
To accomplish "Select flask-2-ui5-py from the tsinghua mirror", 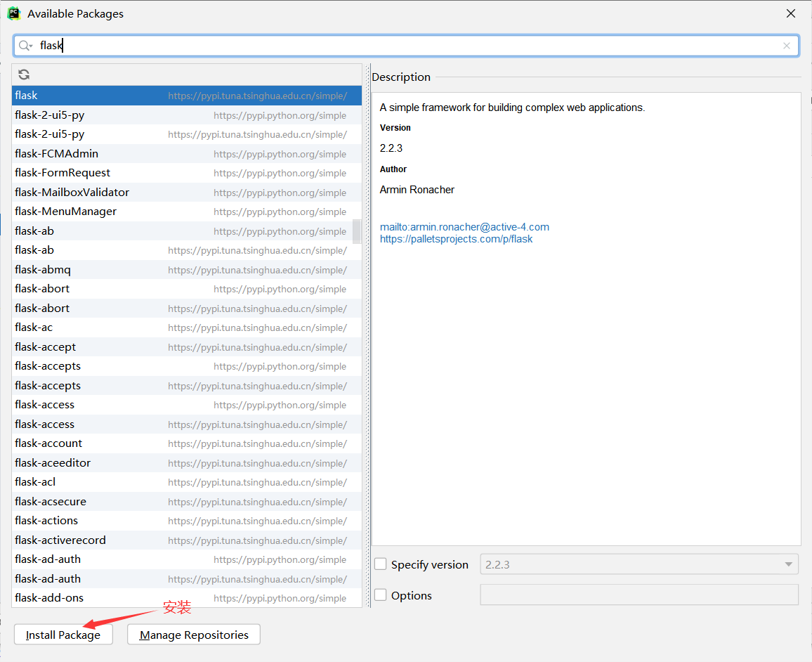I will [x=186, y=134].
